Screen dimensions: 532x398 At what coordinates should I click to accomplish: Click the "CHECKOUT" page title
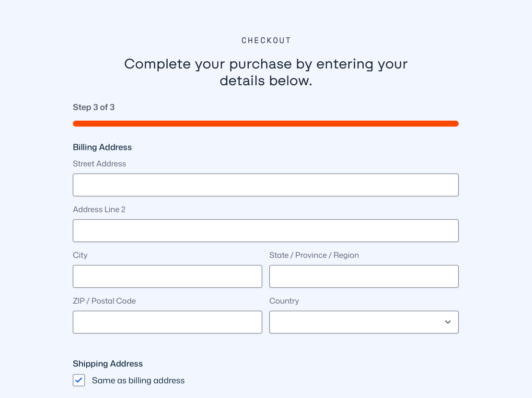[x=266, y=41]
